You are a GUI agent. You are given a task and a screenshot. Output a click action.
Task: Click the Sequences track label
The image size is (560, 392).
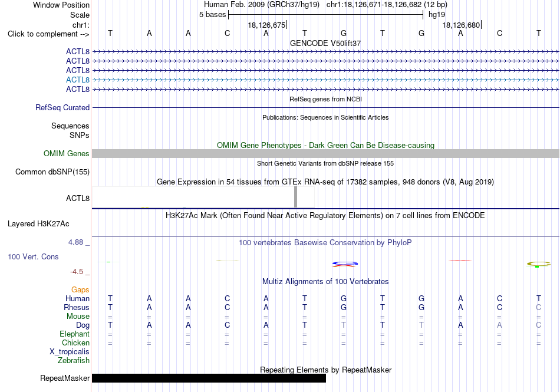(x=70, y=126)
